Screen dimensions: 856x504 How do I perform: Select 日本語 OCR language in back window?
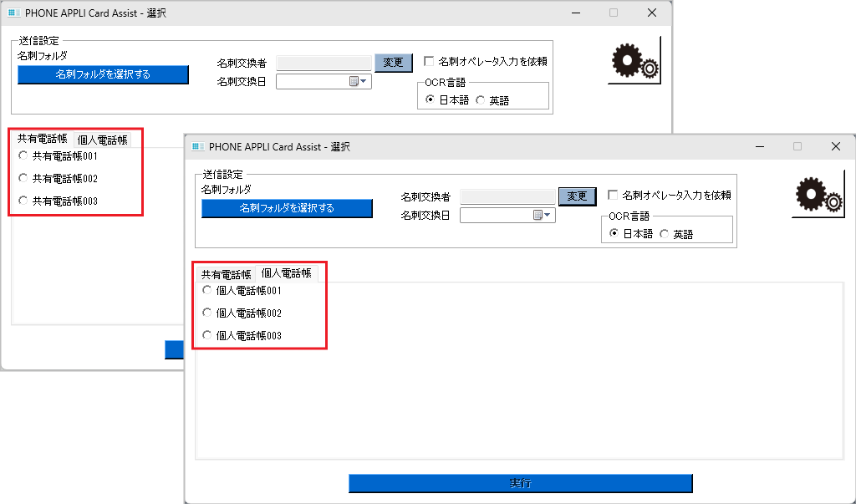coord(431,100)
